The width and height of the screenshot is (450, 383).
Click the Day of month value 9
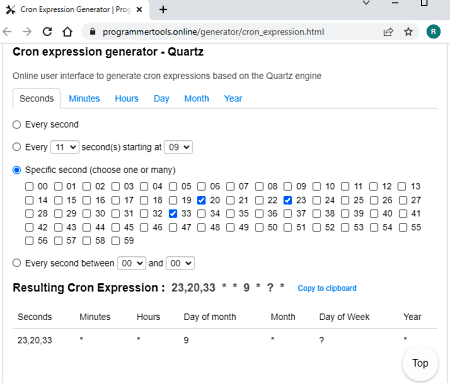tap(186, 340)
